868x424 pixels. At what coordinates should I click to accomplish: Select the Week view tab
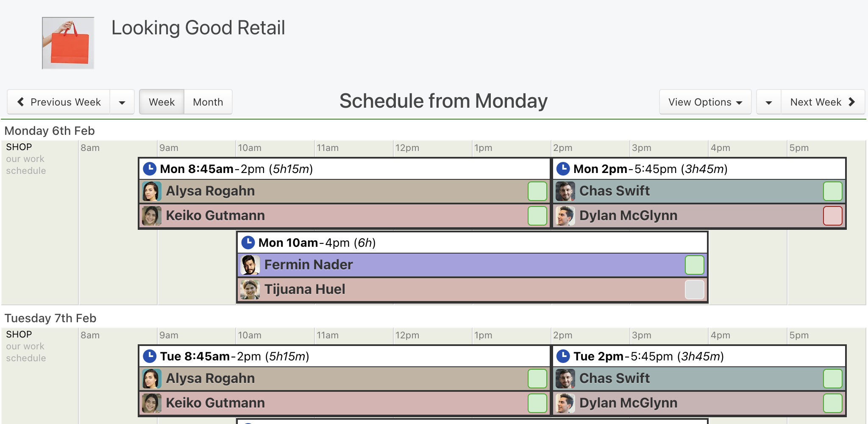click(x=162, y=102)
